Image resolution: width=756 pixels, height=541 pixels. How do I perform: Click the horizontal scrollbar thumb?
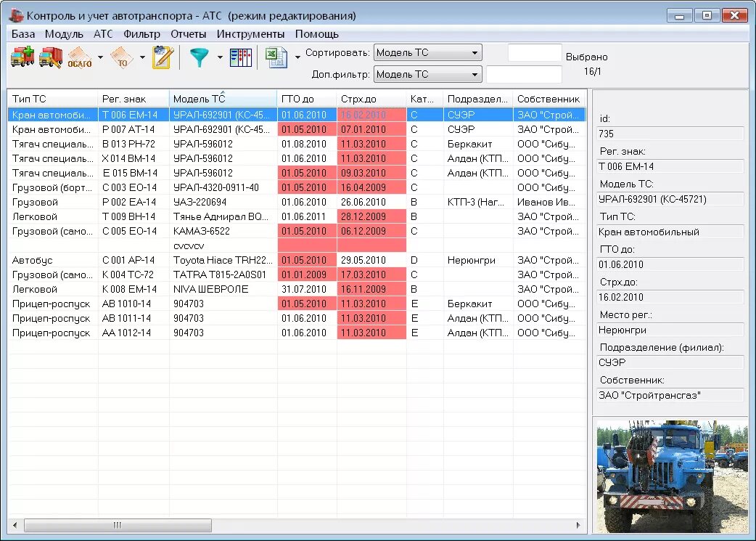[x=118, y=525]
